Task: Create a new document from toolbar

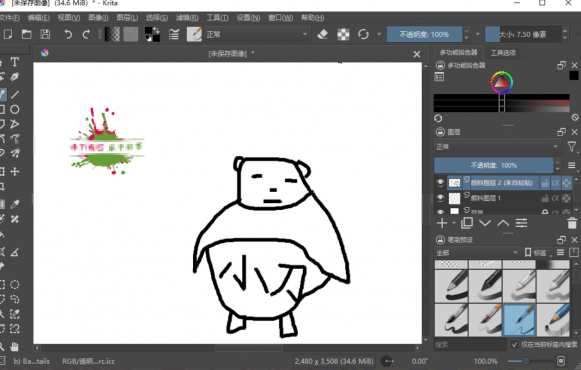Action: [8, 34]
